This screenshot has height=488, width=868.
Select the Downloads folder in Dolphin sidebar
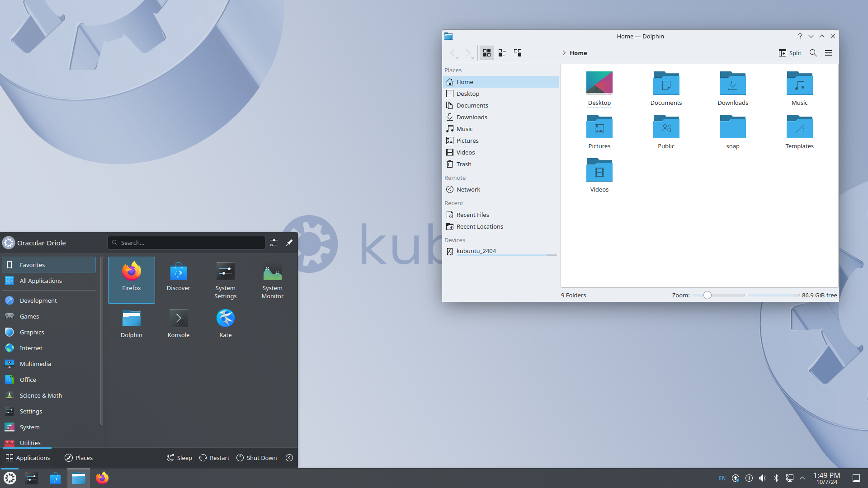click(471, 117)
